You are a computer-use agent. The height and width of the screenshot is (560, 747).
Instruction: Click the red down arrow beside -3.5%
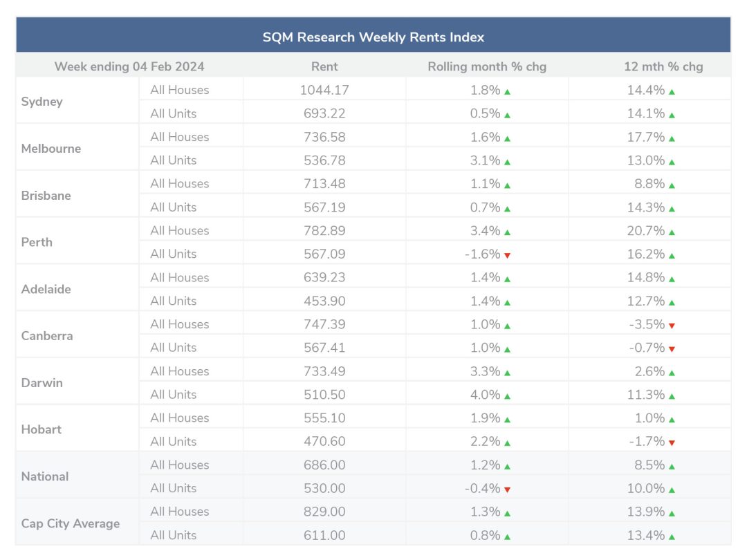[672, 326]
